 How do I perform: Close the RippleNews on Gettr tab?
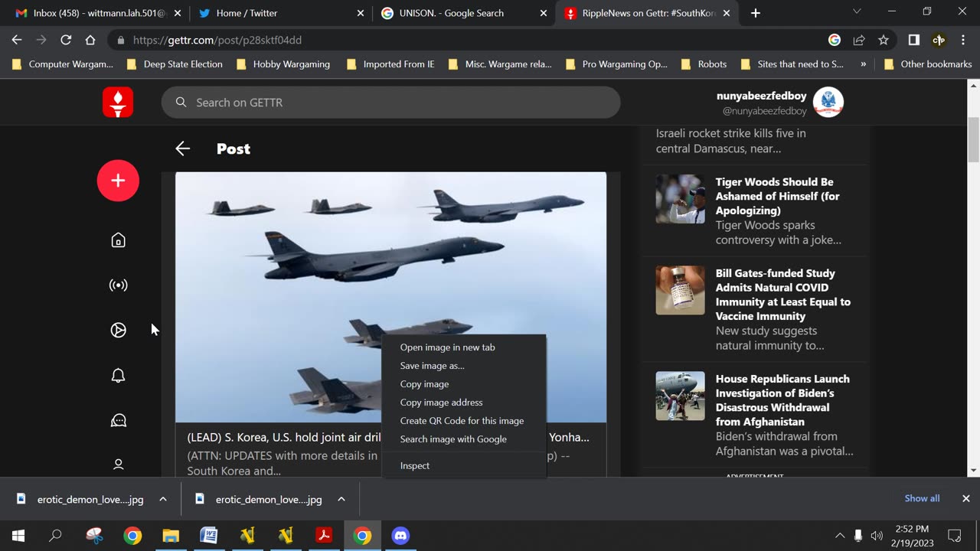click(727, 13)
